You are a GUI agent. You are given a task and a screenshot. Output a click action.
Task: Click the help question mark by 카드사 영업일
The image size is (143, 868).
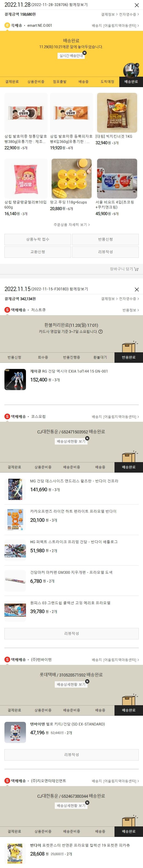click(100, 331)
